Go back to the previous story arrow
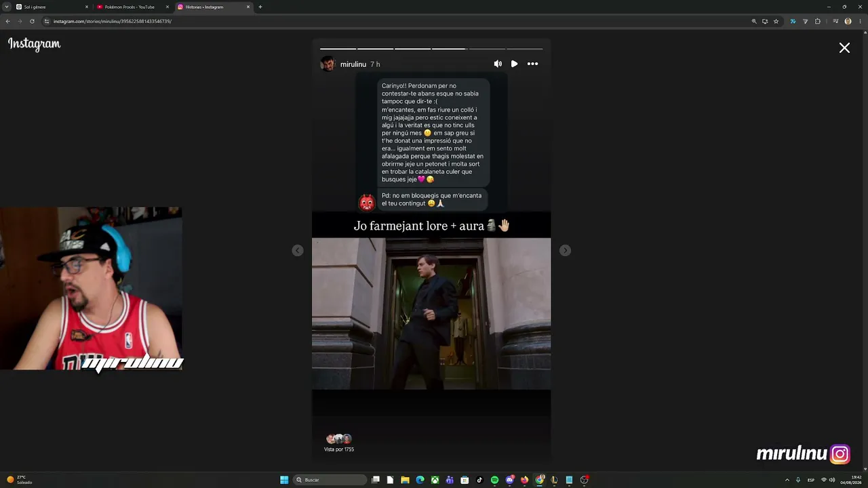This screenshot has width=868, height=488. (298, 251)
